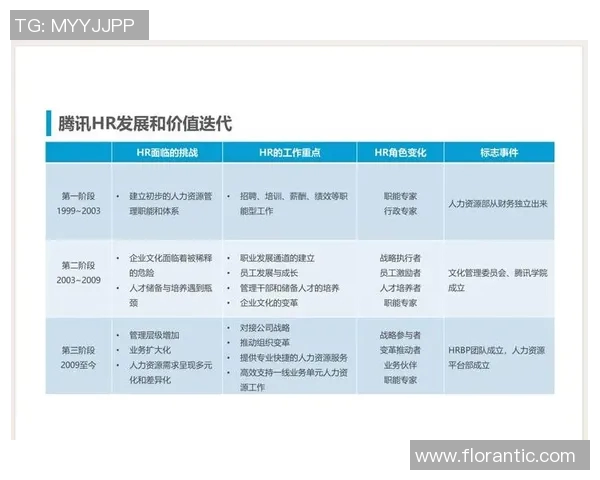Select bullet "招聘、培训、薪酬、绩效等职能型工作"
Viewport: 600px width, 480px height.
[x=293, y=204]
